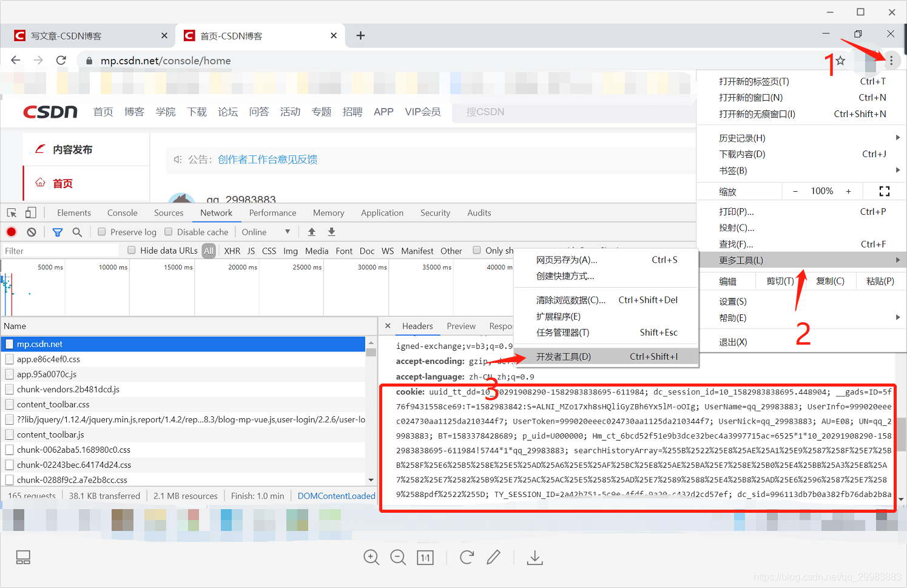Open Chrome three-dot menu
Image resolution: width=907 pixels, height=588 pixels.
pyautogui.click(x=891, y=61)
